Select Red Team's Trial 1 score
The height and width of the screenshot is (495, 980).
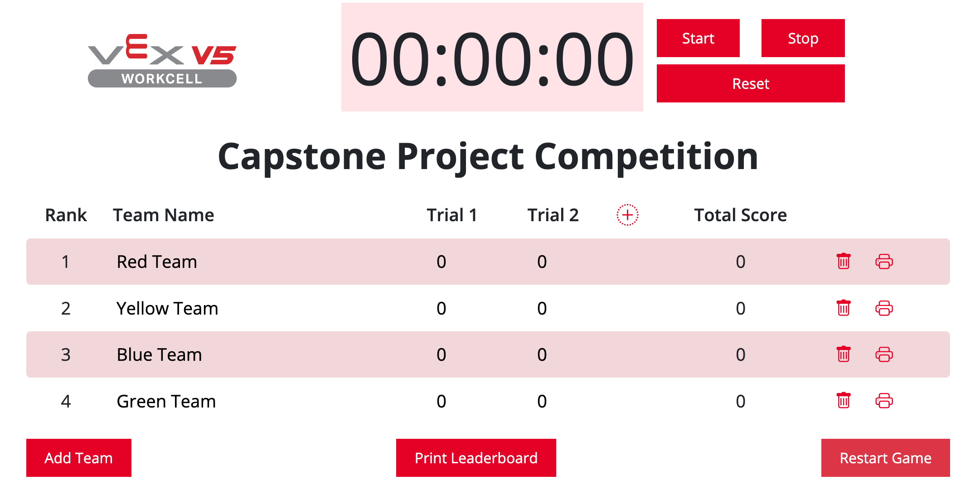441,262
